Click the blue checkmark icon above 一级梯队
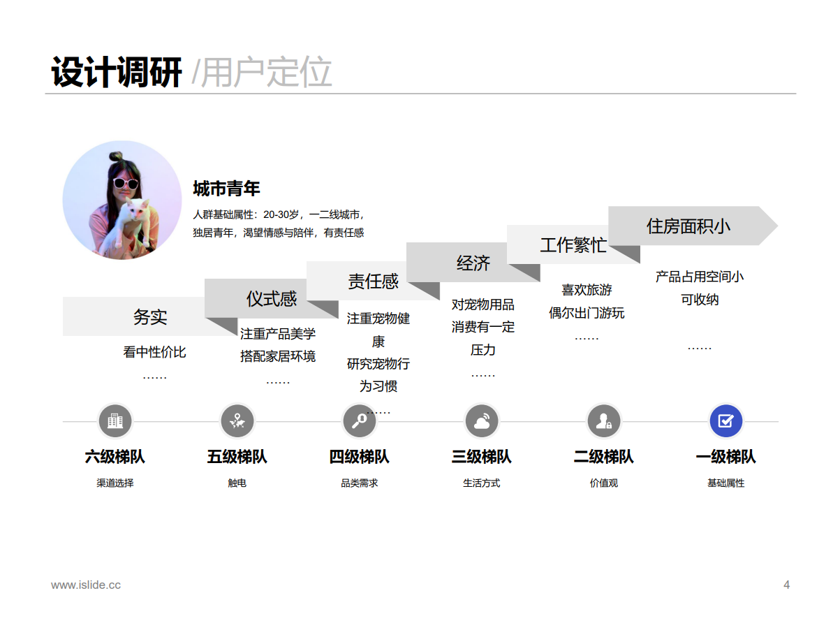This screenshot has width=840, height=630. point(726,421)
